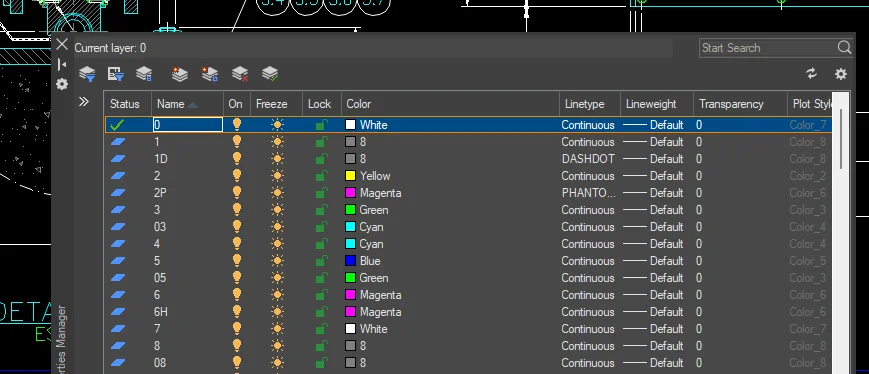Close the Layer Properties Manager palette
The height and width of the screenshot is (374, 869).
coord(62,44)
